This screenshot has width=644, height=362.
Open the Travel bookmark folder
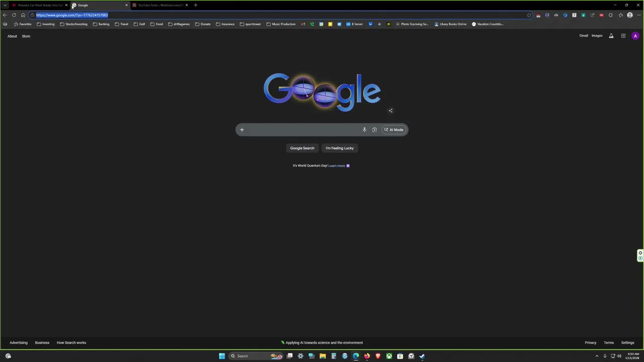click(121, 24)
